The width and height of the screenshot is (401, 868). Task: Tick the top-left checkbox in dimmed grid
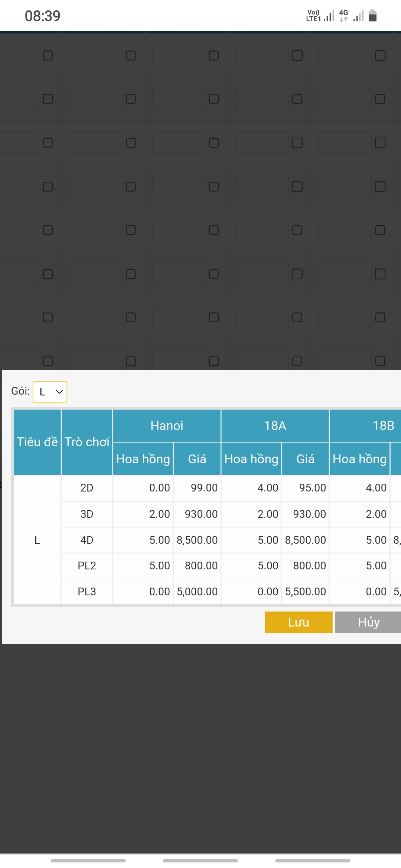point(48,56)
